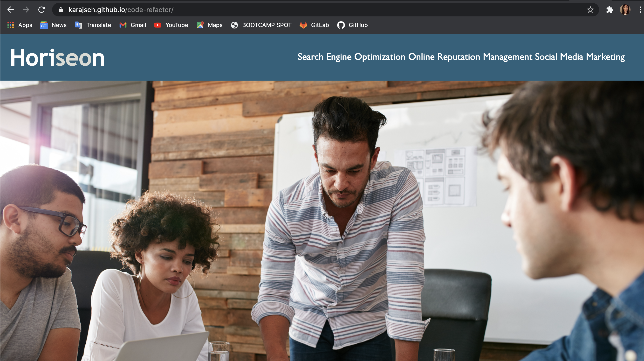
Task: Open the BOOTCAMP SPOT bookmark
Action: (x=261, y=25)
